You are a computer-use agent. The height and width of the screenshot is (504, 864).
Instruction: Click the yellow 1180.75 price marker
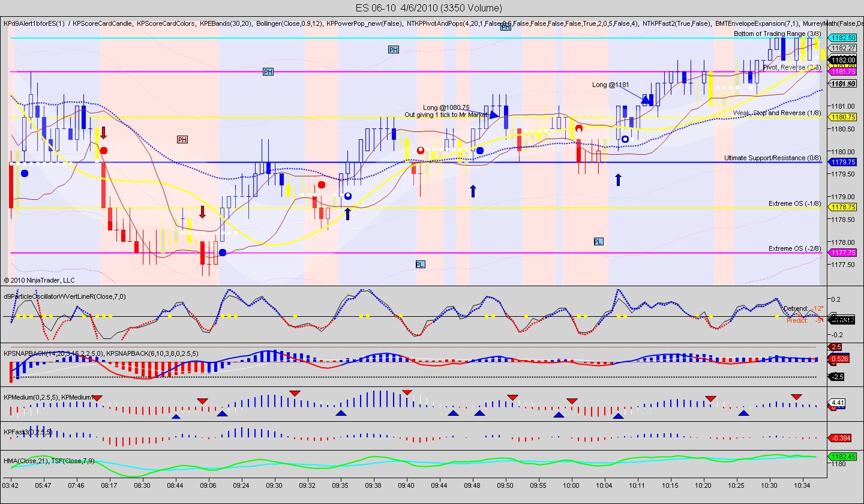click(x=842, y=117)
